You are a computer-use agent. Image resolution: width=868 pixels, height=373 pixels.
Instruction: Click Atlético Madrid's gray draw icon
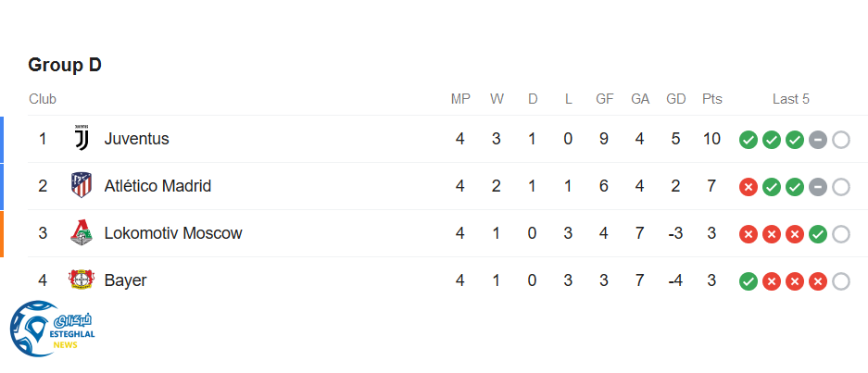tap(818, 187)
